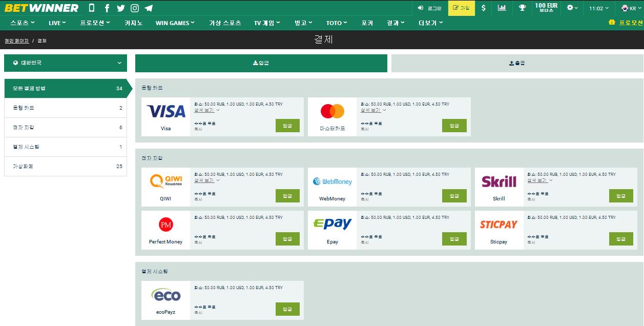This screenshot has width=644, height=326.
Task: Expand details link in Skrill card
Action: 539,180
